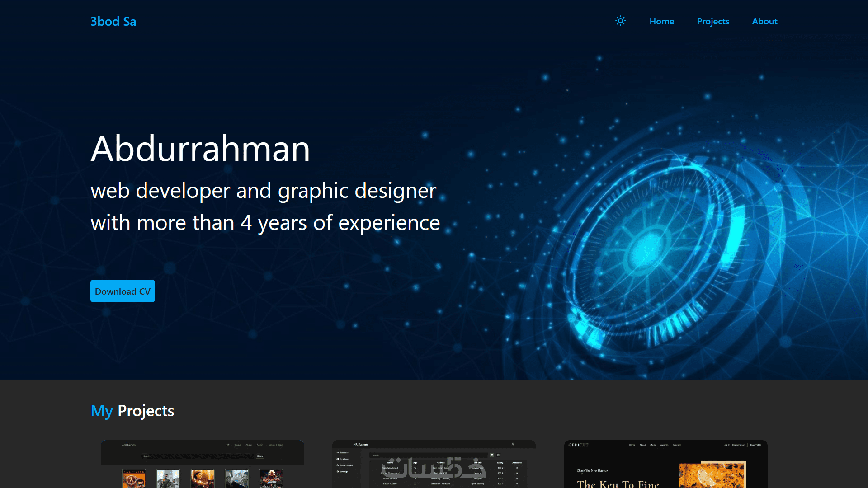Viewport: 868px width, 488px height.
Task: Click the search bar in Zed Games preview
Action: (198, 456)
